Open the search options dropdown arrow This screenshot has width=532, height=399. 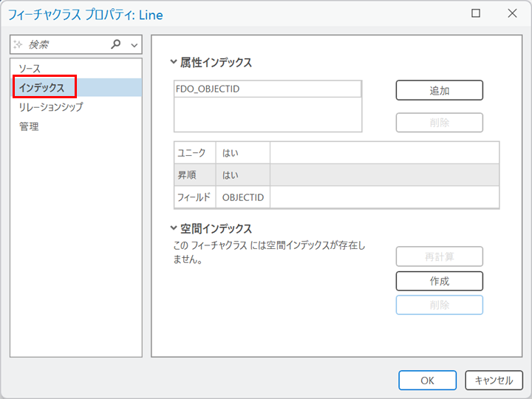point(134,45)
